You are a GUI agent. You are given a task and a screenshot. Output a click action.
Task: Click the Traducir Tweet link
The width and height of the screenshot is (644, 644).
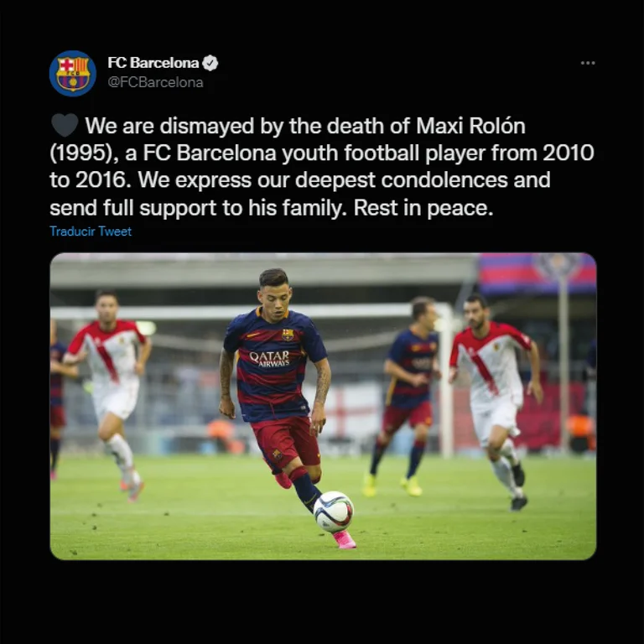91,231
